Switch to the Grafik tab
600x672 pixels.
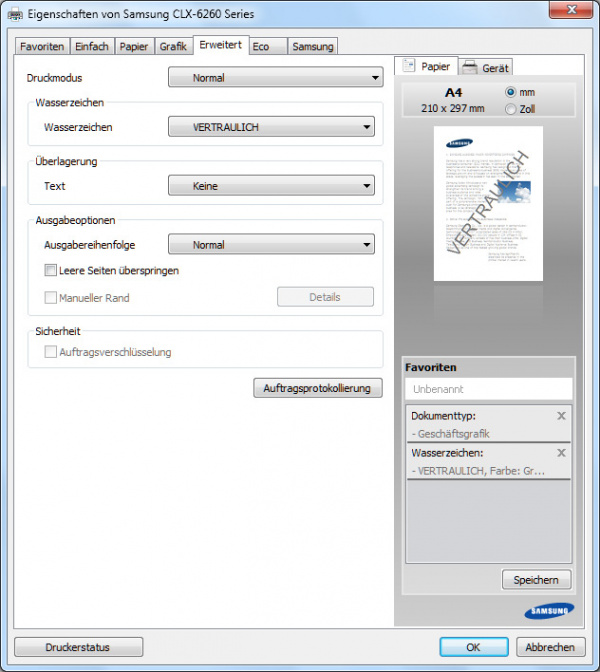173,47
